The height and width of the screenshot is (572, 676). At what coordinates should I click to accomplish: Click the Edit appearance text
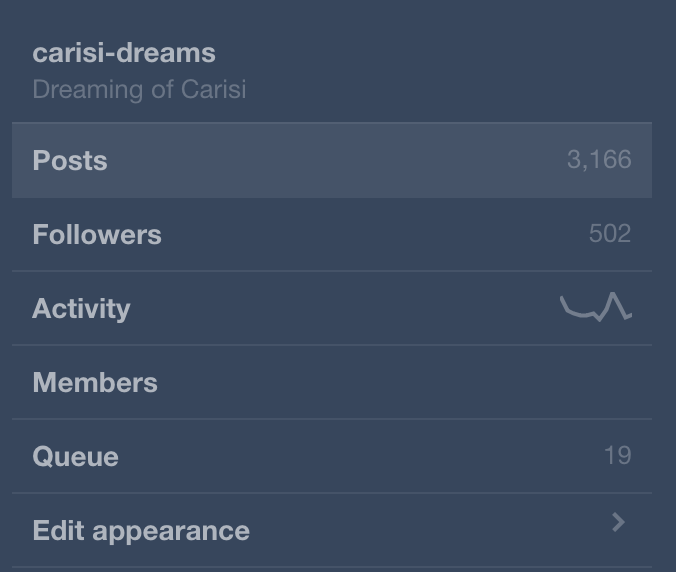pyautogui.click(x=141, y=530)
